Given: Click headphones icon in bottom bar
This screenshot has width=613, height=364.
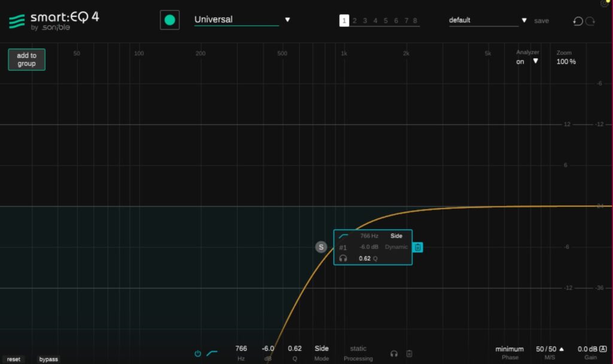Looking at the screenshot, I should 394,354.
